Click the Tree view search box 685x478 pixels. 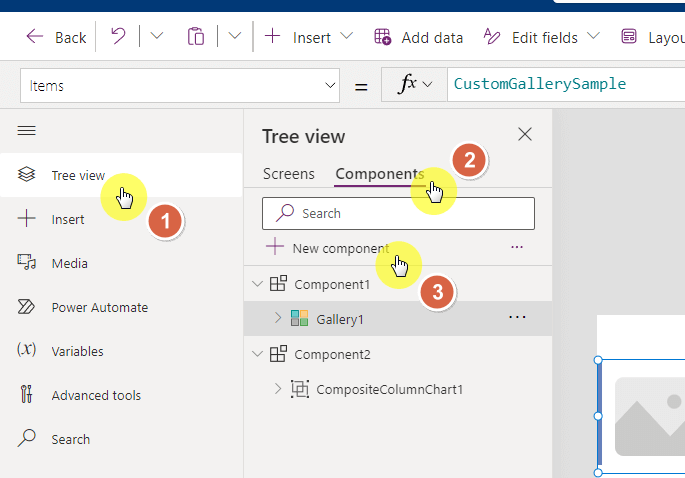(398, 213)
